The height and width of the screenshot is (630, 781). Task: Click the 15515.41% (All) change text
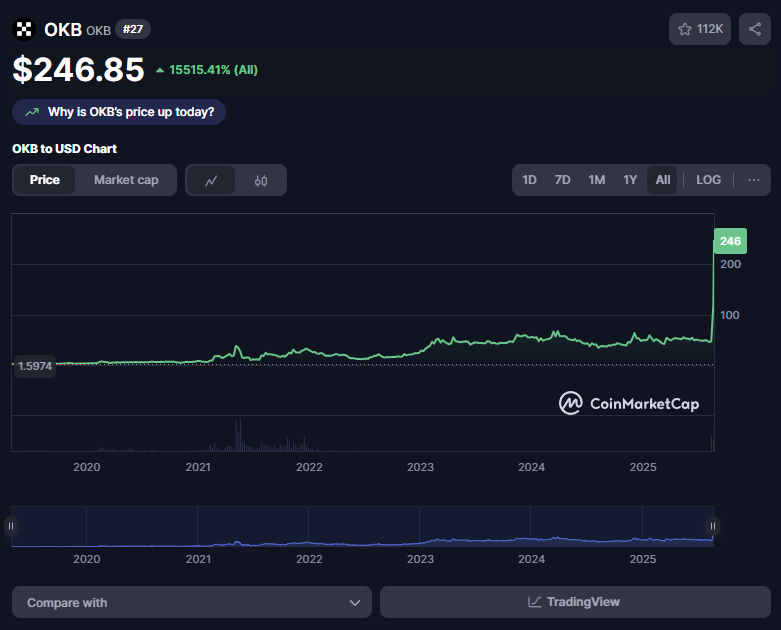click(213, 70)
